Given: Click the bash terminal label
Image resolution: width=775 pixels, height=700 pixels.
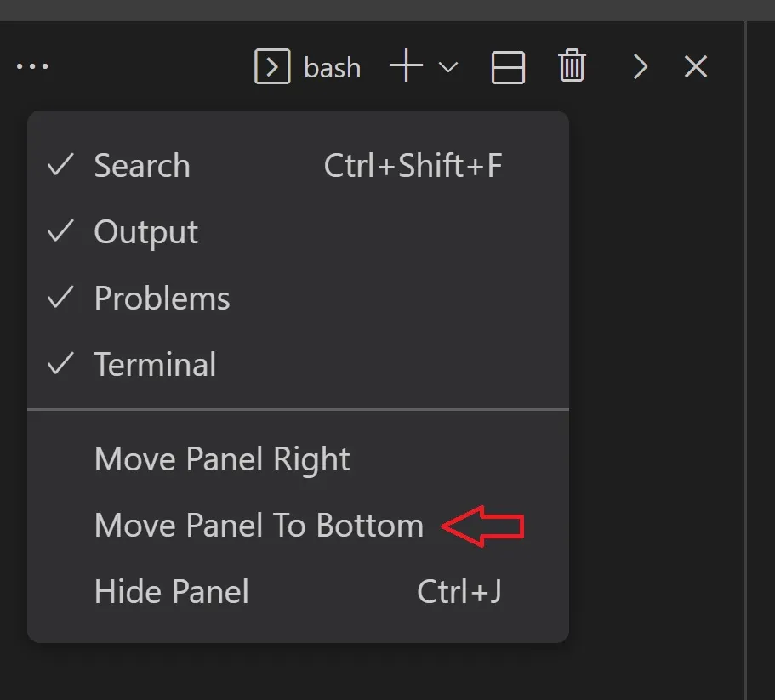Looking at the screenshot, I should click(x=332, y=67).
